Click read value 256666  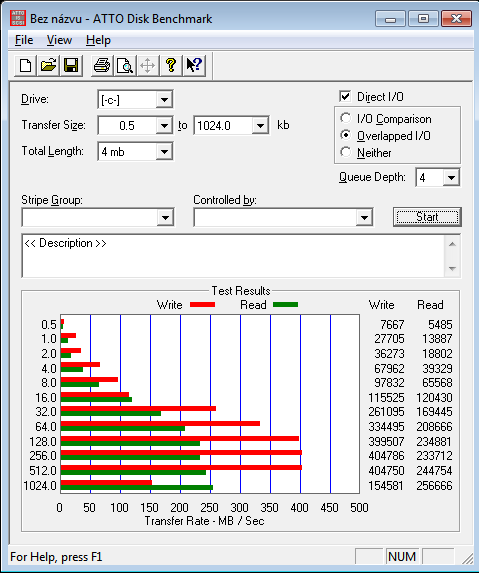pyautogui.click(x=434, y=486)
